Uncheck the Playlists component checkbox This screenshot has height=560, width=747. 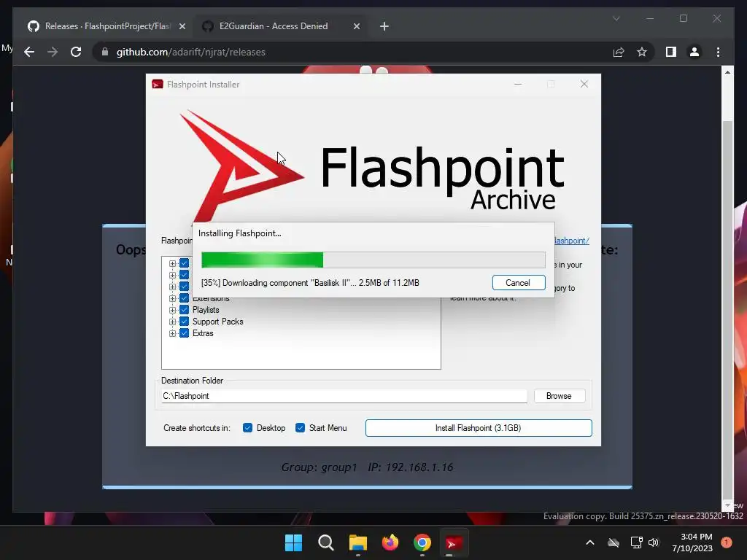point(184,310)
